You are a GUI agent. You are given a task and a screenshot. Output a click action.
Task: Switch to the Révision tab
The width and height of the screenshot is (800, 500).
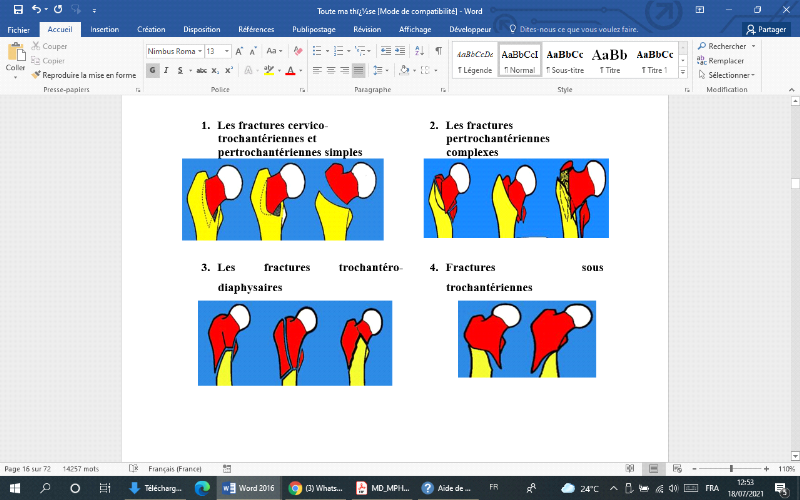(x=367, y=30)
